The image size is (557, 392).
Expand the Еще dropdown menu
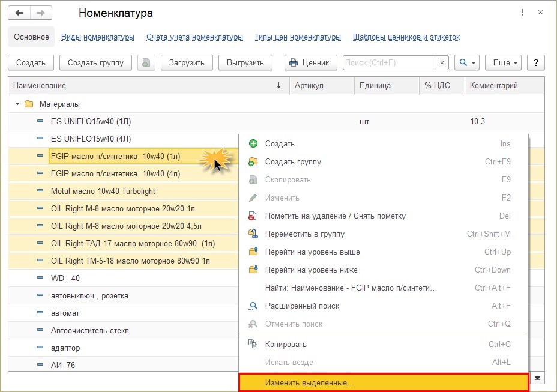[504, 63]
